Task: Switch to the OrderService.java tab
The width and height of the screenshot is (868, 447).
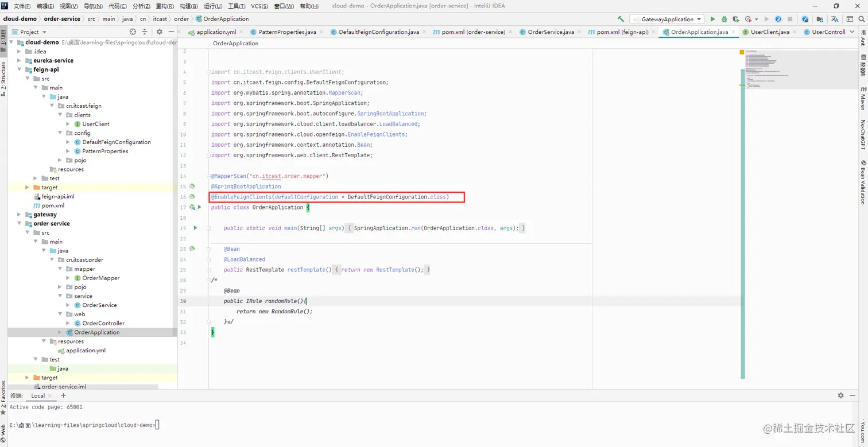Action: [551, 32]
